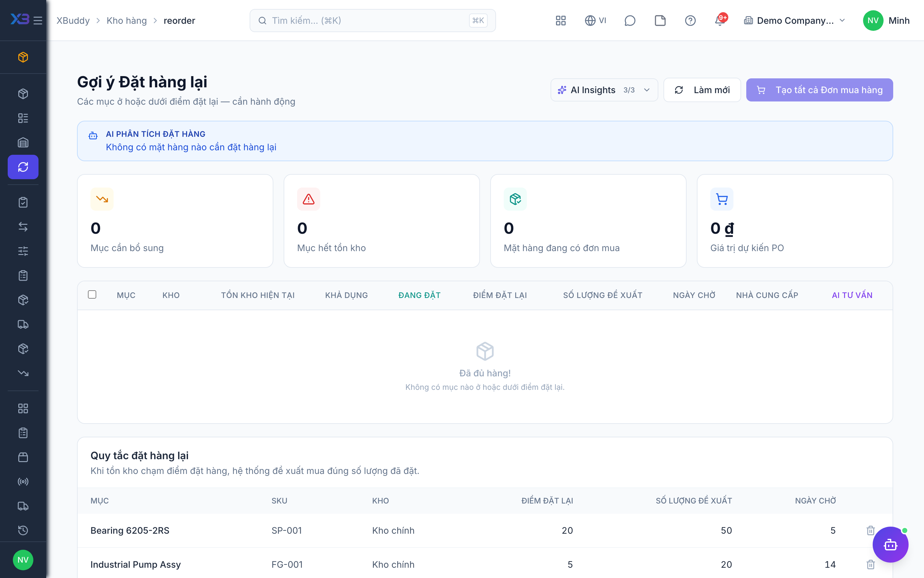This screenshot has width=924, height=578.
Task: Open the Demo Company selector dropdown
Action: point(795,20)
